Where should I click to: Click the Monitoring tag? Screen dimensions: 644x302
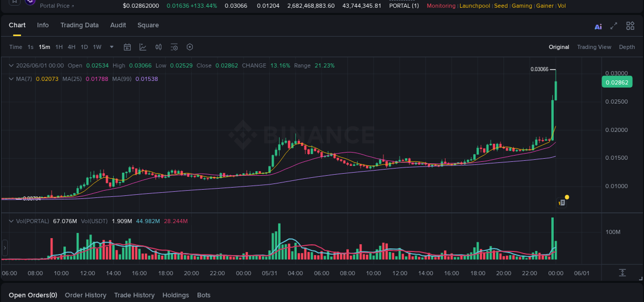(441, 6)
